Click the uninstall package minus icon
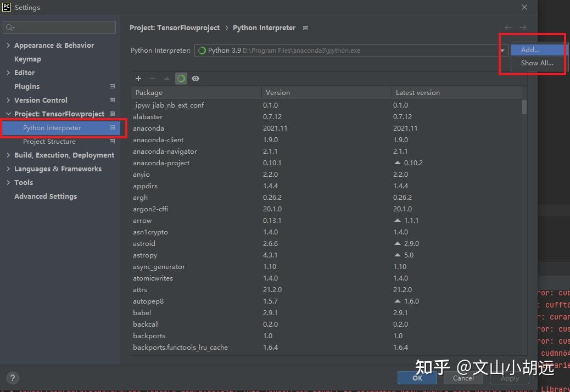Image resolution: width=570 pixels, height=392 pixels. tap(153, 79)
